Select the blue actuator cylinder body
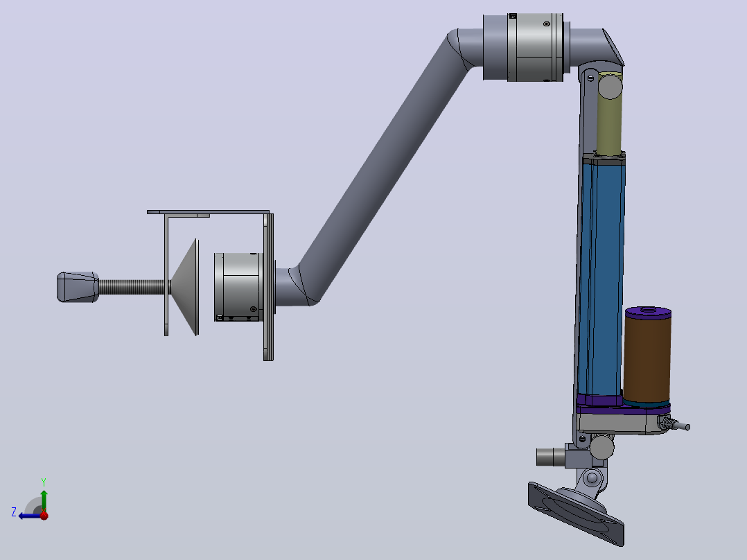Viewport: 747px width, 560px height. (x=601, y=279)
